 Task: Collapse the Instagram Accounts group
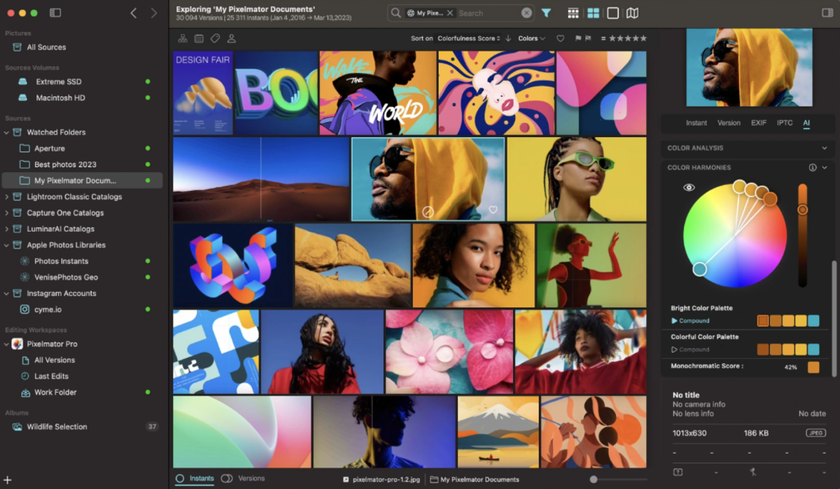coord(6,293)
